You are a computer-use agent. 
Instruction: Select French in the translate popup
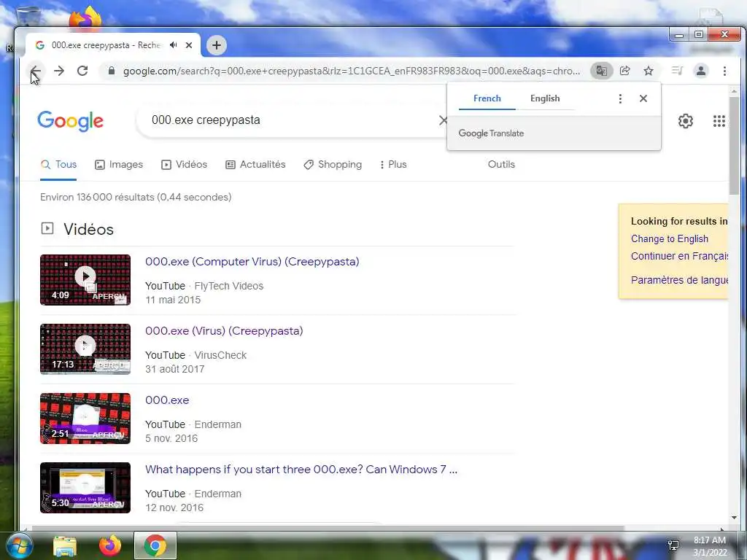[487, 98]
